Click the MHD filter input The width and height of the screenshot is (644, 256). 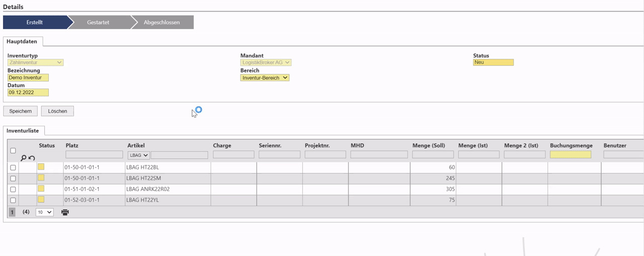point(379,155)
